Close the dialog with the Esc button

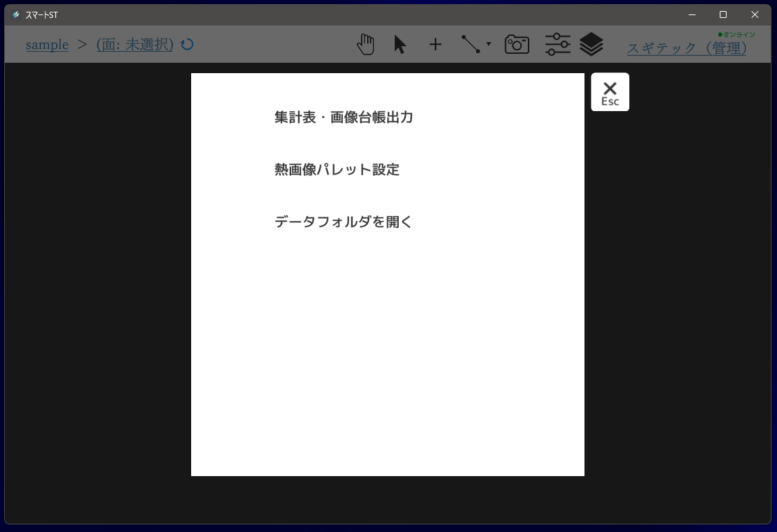pyautogui.click(x=610, y=92)
